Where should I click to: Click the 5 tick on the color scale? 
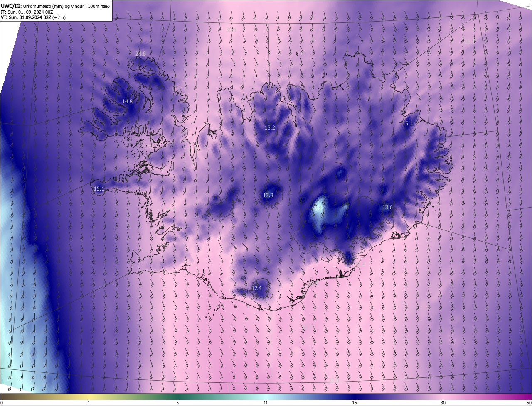[x=177, y=403]
